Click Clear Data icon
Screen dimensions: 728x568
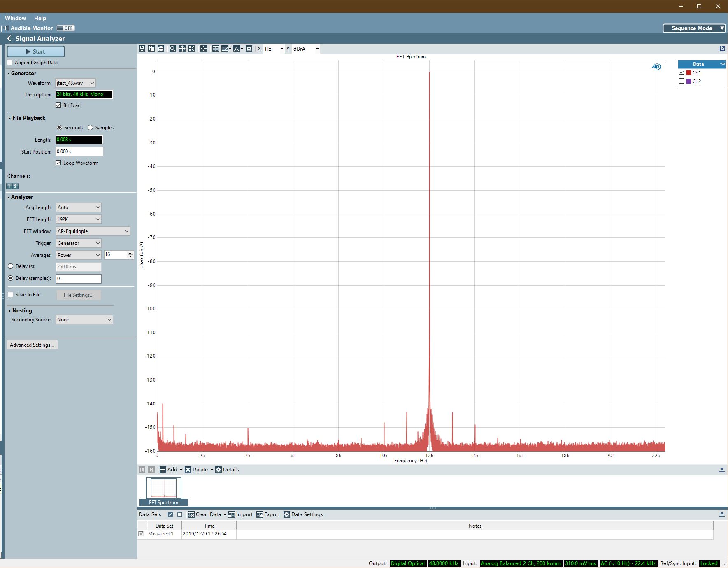tap(191, 514)
